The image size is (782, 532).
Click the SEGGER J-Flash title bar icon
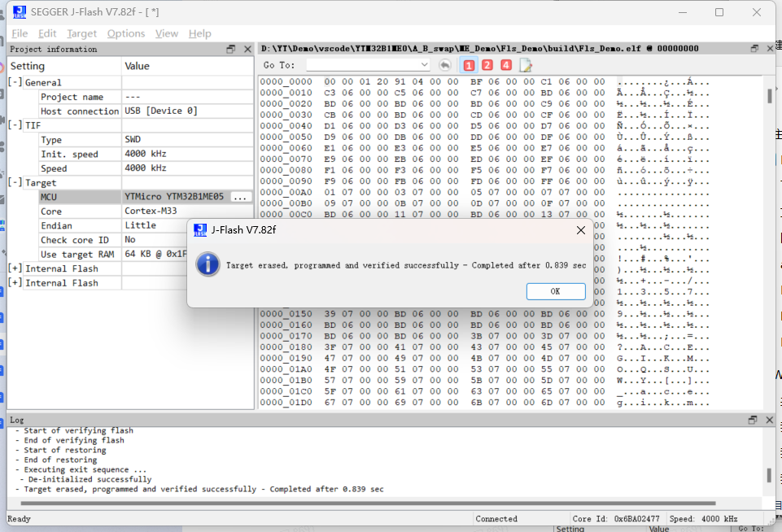coord(20,12)
